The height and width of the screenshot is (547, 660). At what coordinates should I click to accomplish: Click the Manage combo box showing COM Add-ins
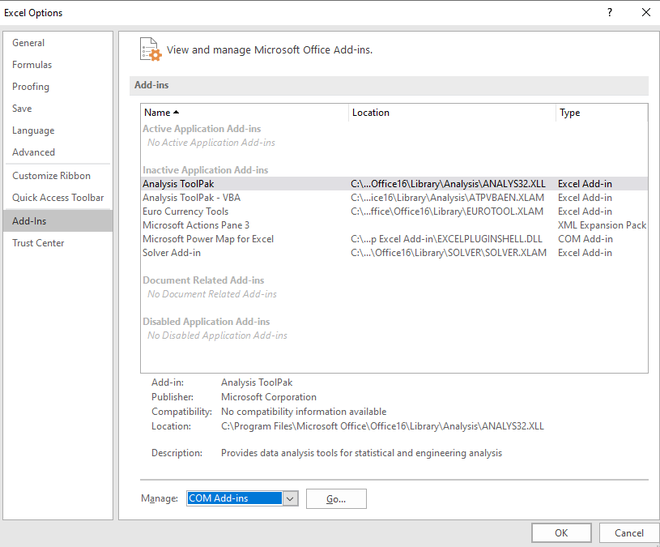tap(242, 499)
